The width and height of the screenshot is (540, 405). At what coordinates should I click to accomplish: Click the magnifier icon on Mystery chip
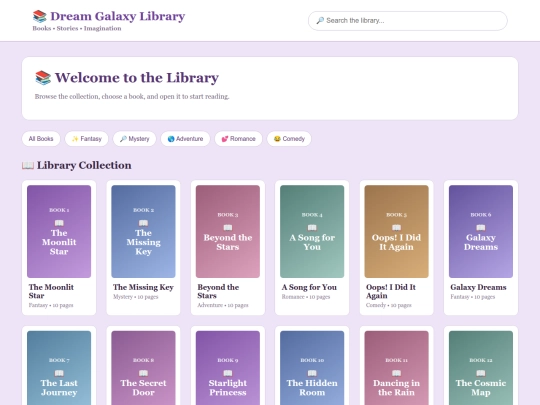coord(123,139)
